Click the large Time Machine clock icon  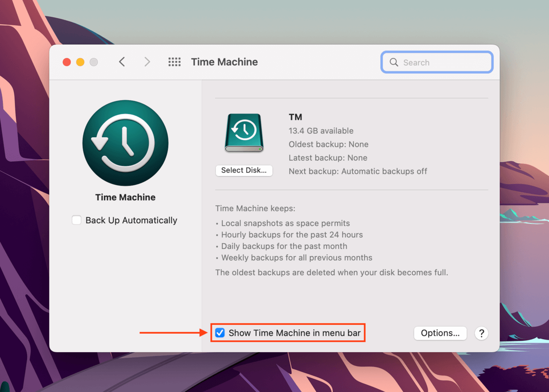(125, 142)
